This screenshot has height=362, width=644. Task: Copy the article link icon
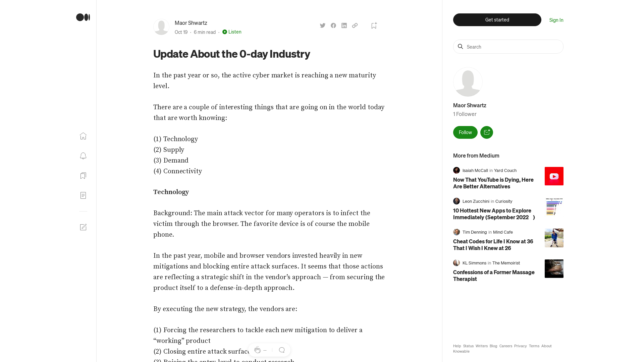[x=355, y=25]
